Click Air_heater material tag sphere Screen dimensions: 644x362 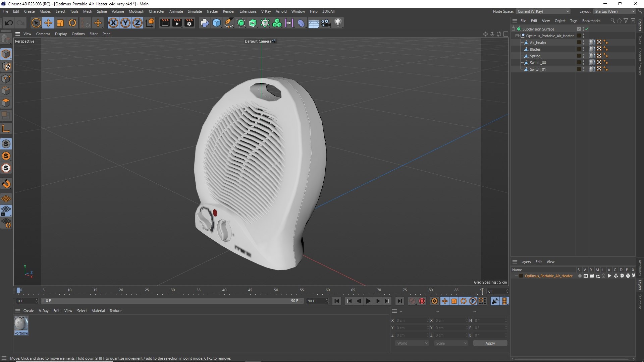[592, 42]
